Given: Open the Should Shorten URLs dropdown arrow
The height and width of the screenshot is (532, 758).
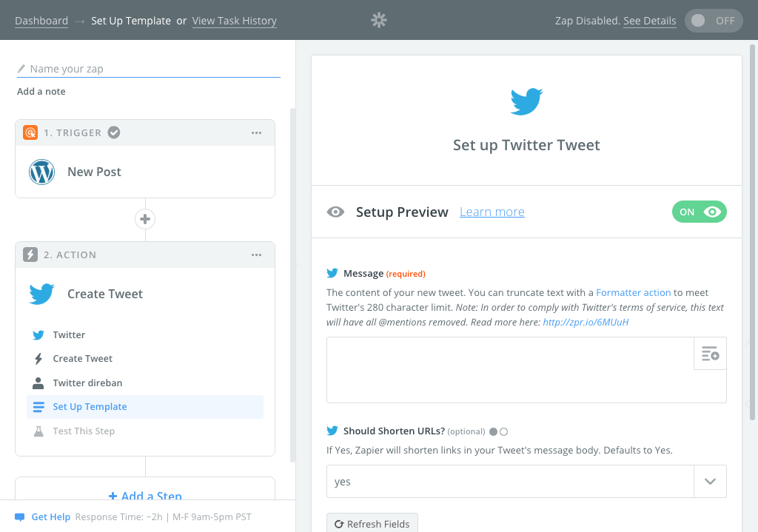Looking at the screenshot, I should click(x=710, y=481).
